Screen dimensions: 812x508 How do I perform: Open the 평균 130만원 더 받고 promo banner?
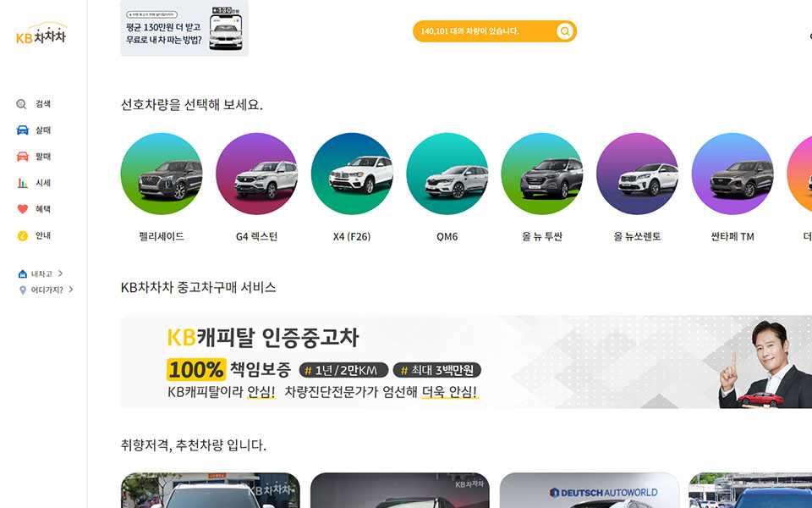(x=184, y=28)
